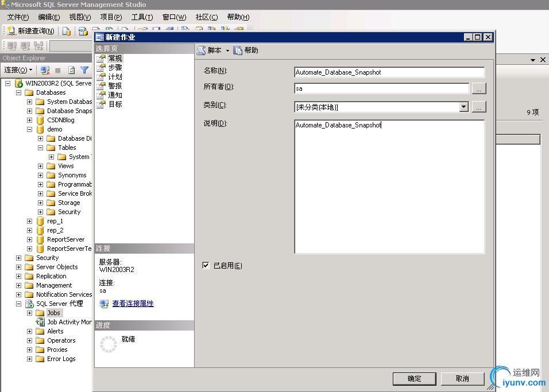The height and width of the screenshot is (392, 549).
Task: Click the browse button next to Category
Action: click(x=479, y=106)
